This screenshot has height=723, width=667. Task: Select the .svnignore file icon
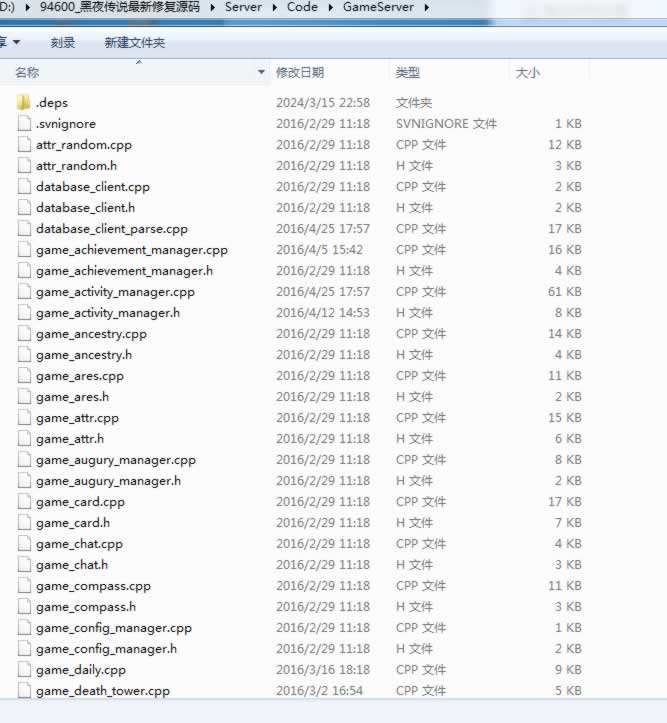(24, 124)
